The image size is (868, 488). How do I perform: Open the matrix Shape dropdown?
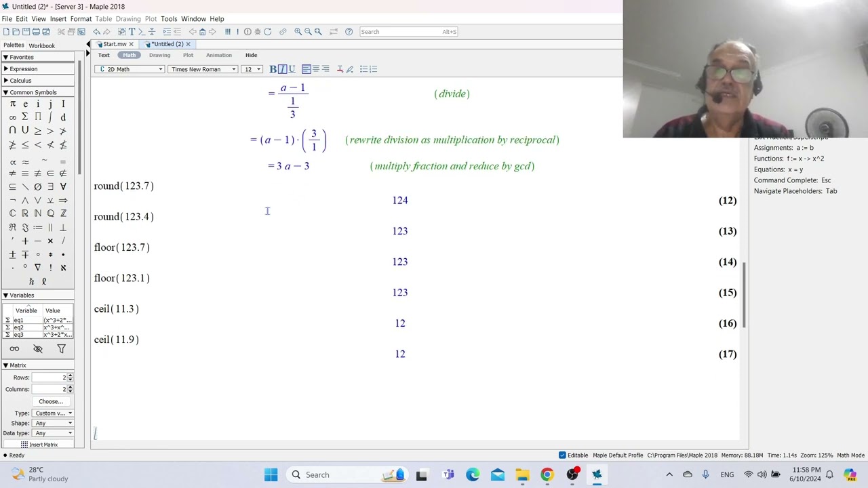point(53,423)
